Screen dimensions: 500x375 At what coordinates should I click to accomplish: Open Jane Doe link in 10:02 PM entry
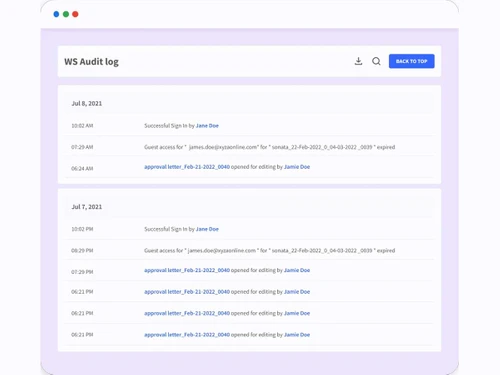tap(207, 229)
